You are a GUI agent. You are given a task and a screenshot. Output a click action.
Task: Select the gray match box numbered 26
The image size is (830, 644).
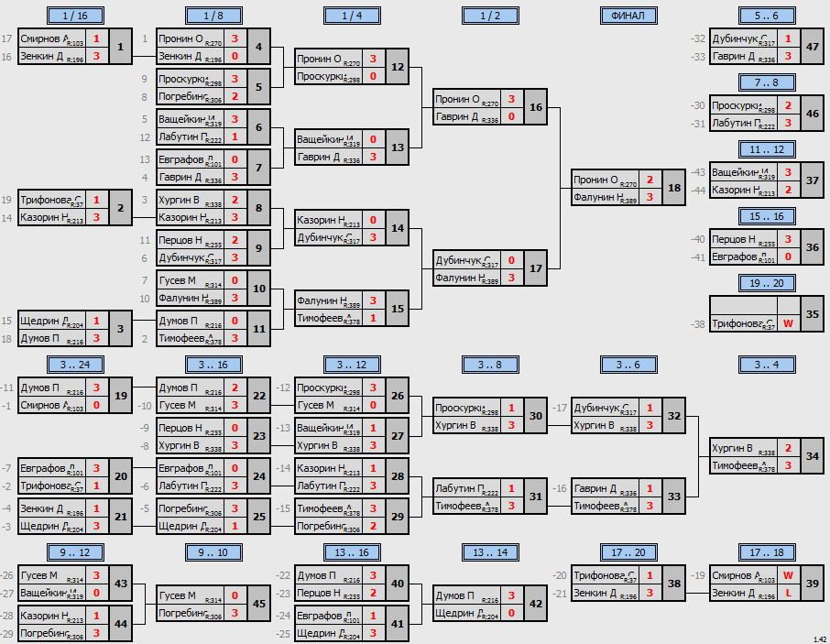(398, 396)
